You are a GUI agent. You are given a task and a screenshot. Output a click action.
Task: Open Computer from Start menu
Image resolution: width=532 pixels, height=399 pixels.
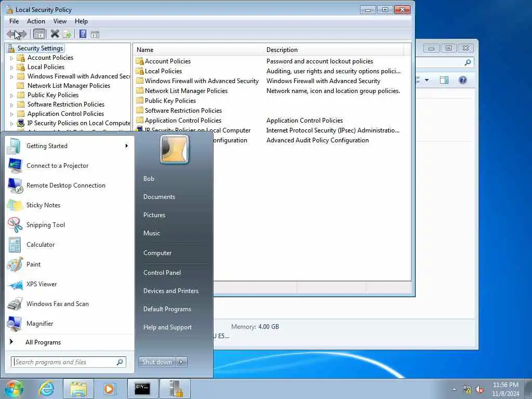click(x=157, y=253)
